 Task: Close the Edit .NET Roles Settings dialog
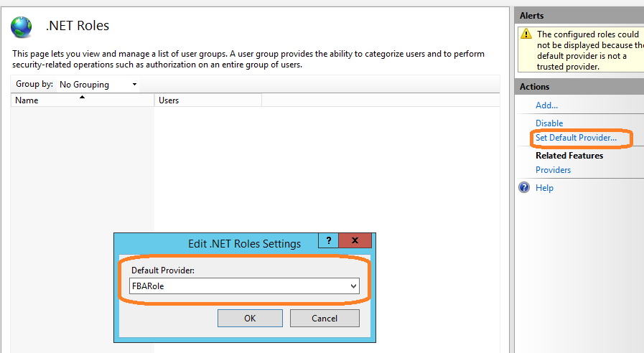[x=355, y=242]
